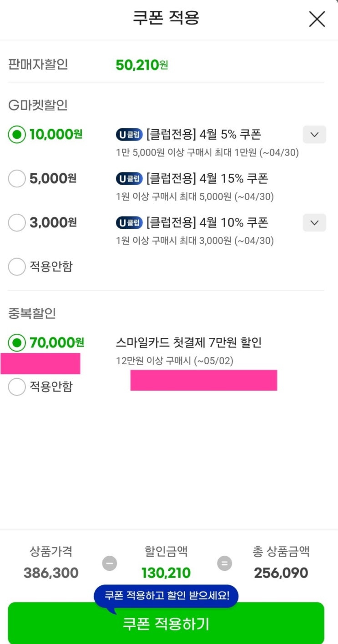Screen dimensions: 338x644
Task: Click the U클럽 badge beside 4월 5% 쿠폰
Action: [x=129, y=135]
